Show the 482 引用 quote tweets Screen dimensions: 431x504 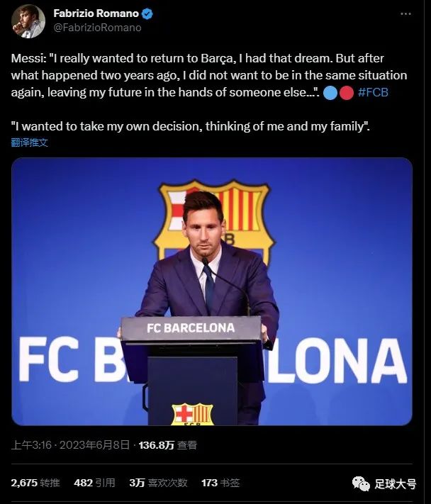[x=94, y=483]
